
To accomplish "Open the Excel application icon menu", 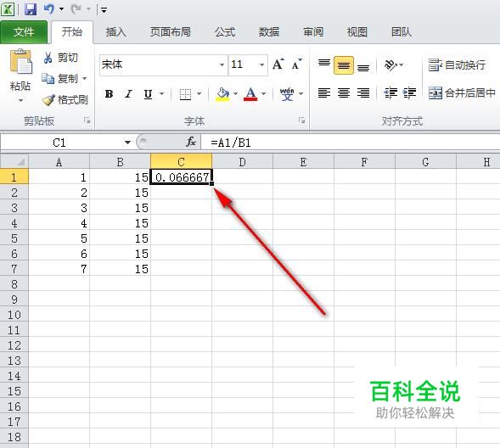I will 8,9.
